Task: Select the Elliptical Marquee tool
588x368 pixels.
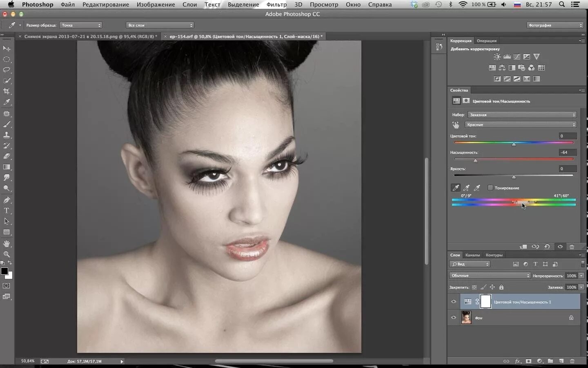Action: (x=7, y=59)
